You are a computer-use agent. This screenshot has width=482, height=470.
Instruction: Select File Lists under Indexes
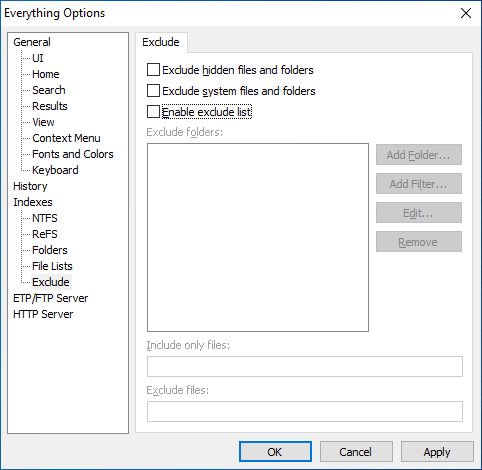(52, 266)
